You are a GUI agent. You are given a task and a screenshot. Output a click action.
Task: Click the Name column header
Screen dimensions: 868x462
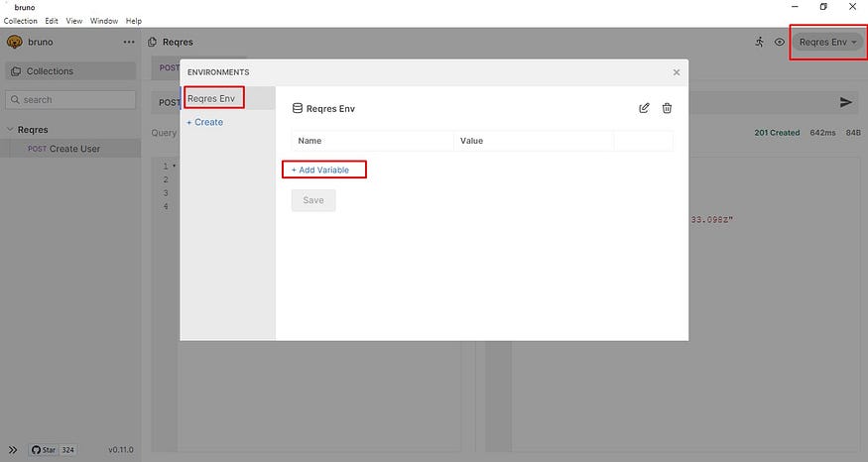pos(310,141)
